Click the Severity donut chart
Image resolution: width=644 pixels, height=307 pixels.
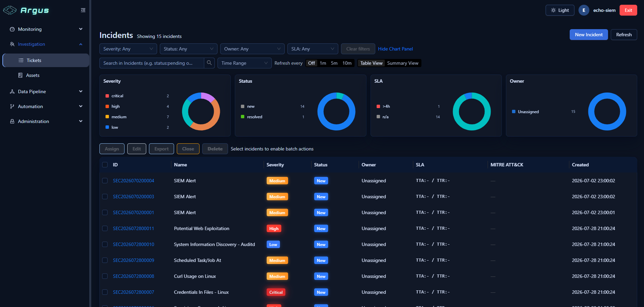click(201, 111)
